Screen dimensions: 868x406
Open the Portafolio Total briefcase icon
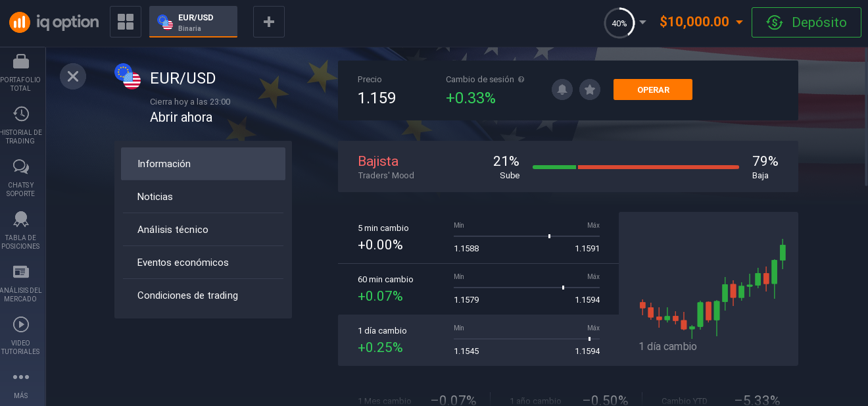pyautogui.click(x=20, y=62)
